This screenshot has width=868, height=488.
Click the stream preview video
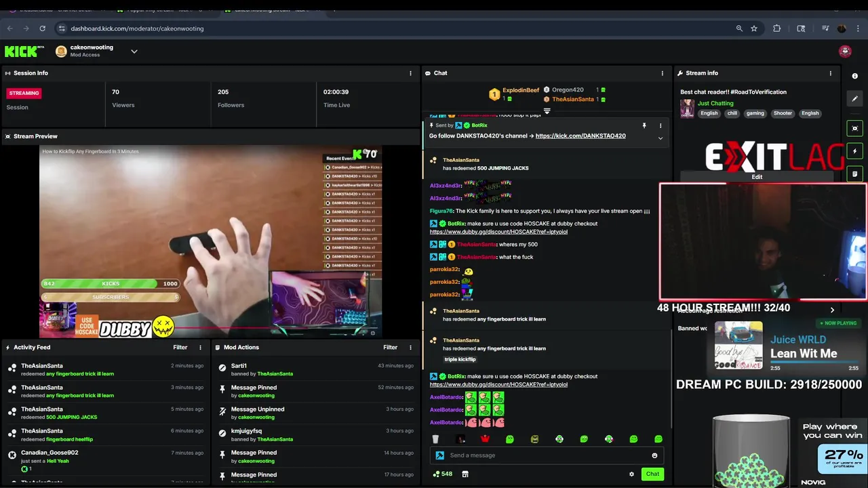(x=210, y=241)
